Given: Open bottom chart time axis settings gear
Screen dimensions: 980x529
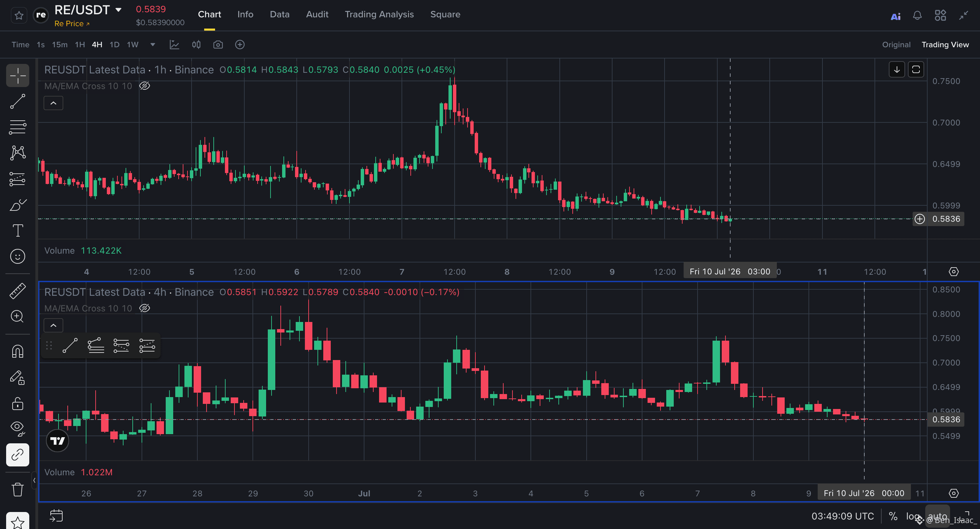Looking at the screenshot, I should (954, 493).
